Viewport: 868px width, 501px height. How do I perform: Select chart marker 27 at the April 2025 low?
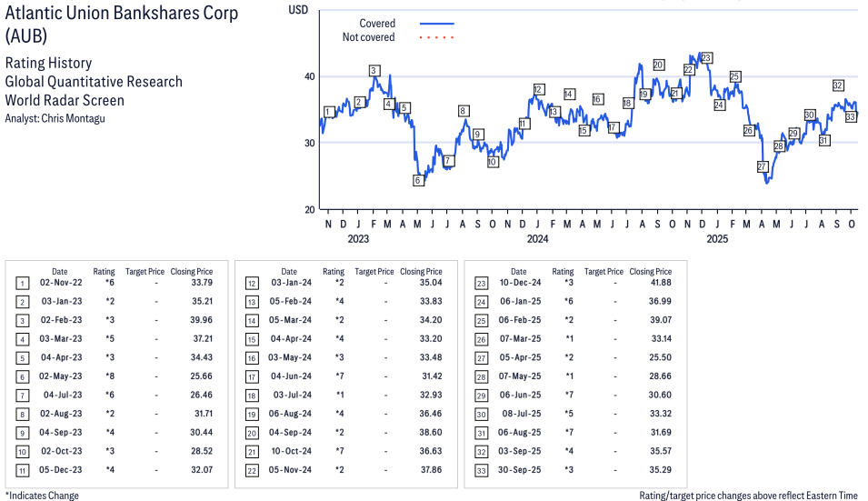click(x=763, y=166)
